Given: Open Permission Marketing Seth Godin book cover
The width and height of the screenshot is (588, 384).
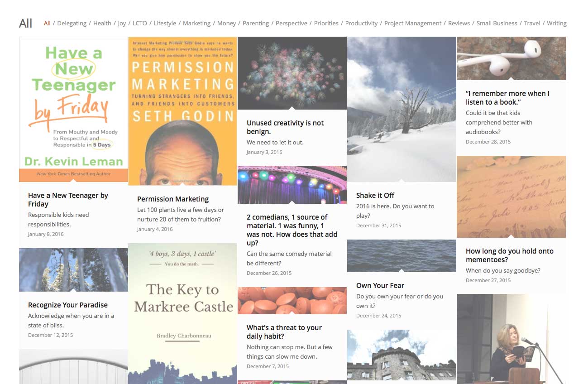Looking at the screenshot, I should click(183, 111).
